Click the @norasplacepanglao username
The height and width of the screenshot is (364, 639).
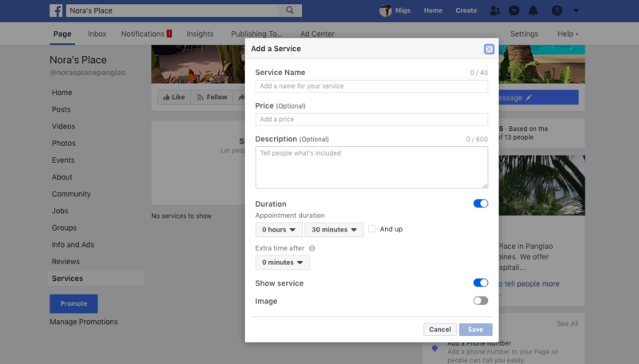click(88, 73)
